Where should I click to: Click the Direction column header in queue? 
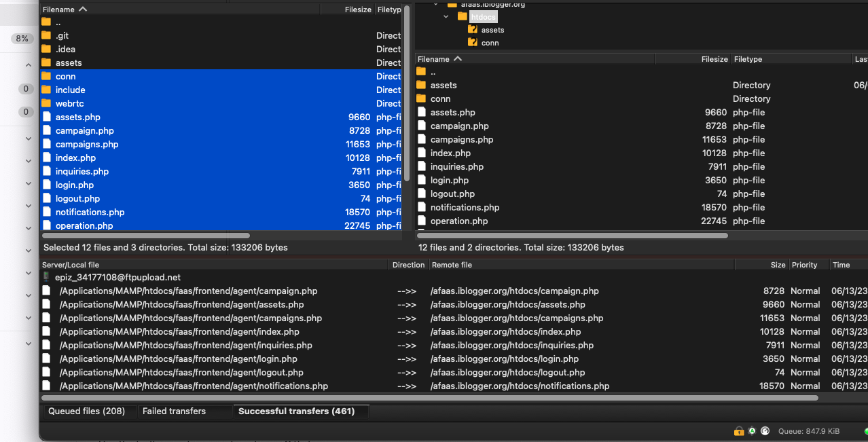point(409,265)
